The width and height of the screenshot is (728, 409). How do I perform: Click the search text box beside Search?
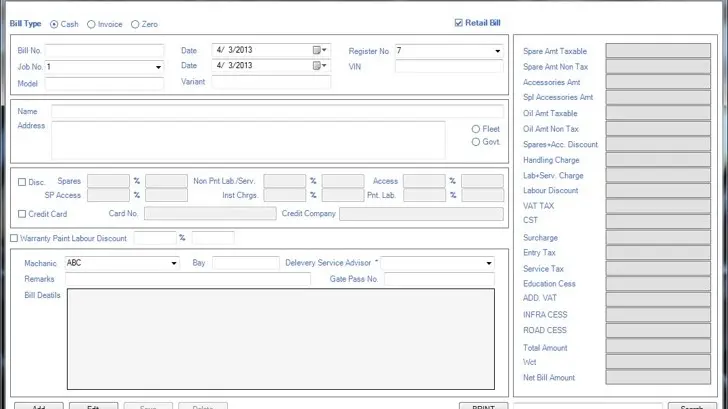587,406
